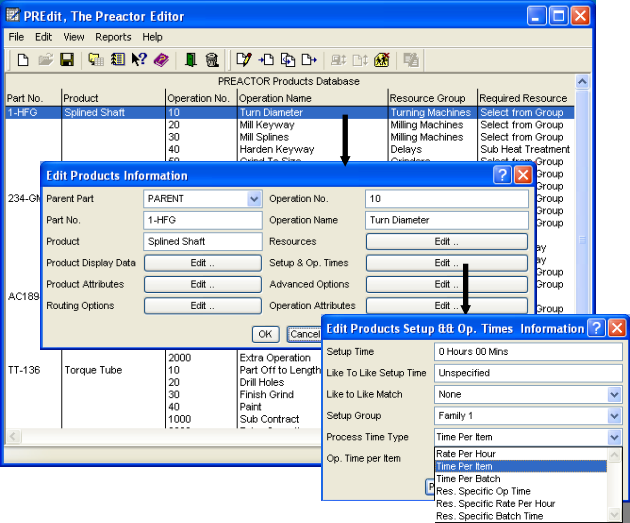Click the duplicate record icon
Viewport: 630px width, 523px height.
288,60
